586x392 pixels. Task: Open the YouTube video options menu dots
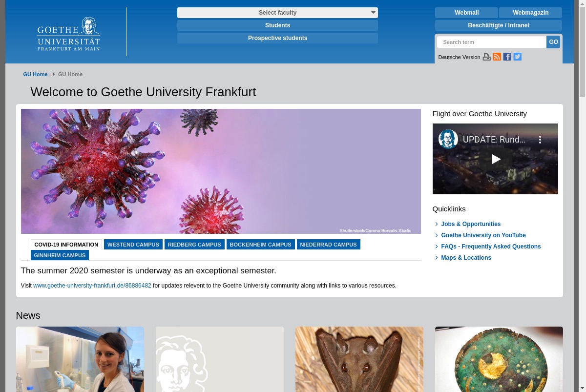pyautogui.click(x=540, y=140)
